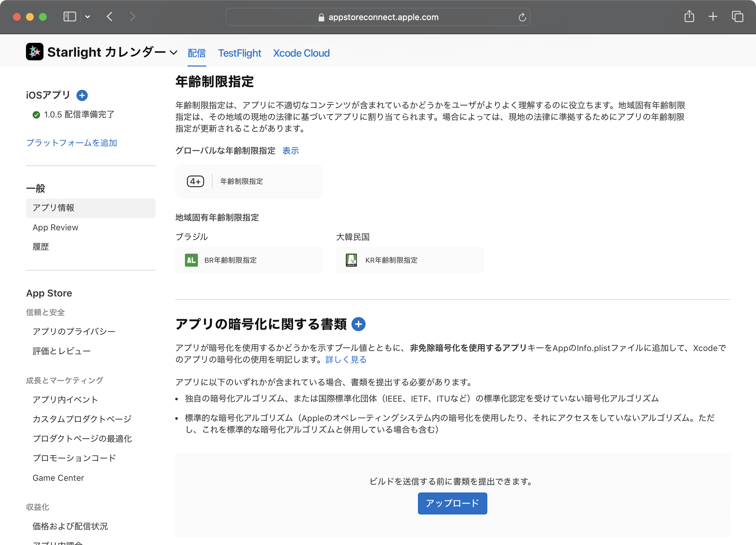Expand the Starlight カレンダー app switcher chevron
The image size is (756, 545).
click(x=173, y=53)
